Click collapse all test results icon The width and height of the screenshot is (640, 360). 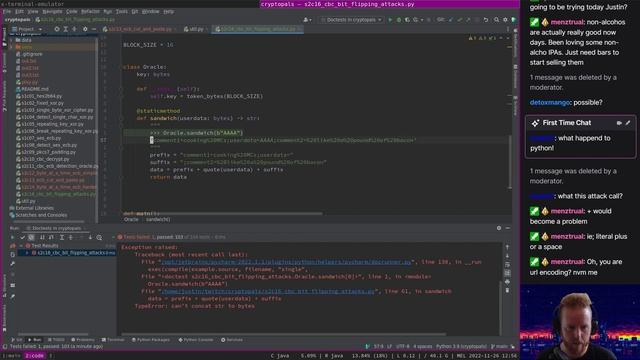70,237
